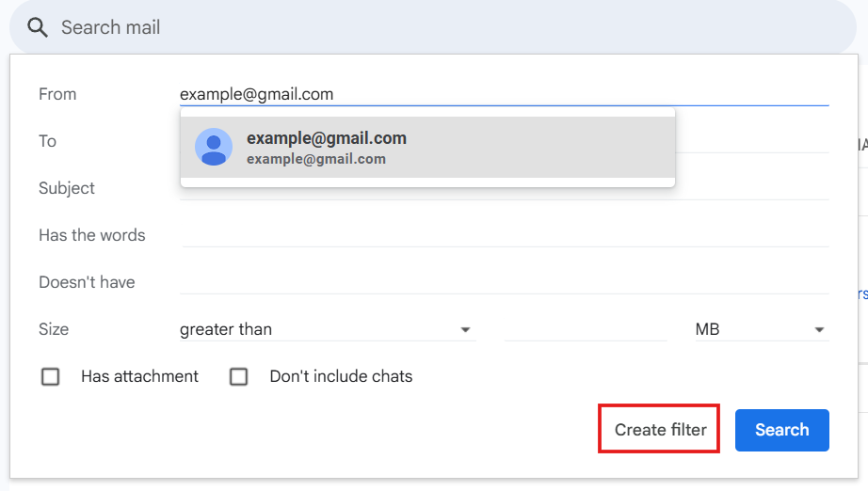
Task: Click the contact avatar in the suggestion
Action: pyautogui.click(x=214, y=147)
